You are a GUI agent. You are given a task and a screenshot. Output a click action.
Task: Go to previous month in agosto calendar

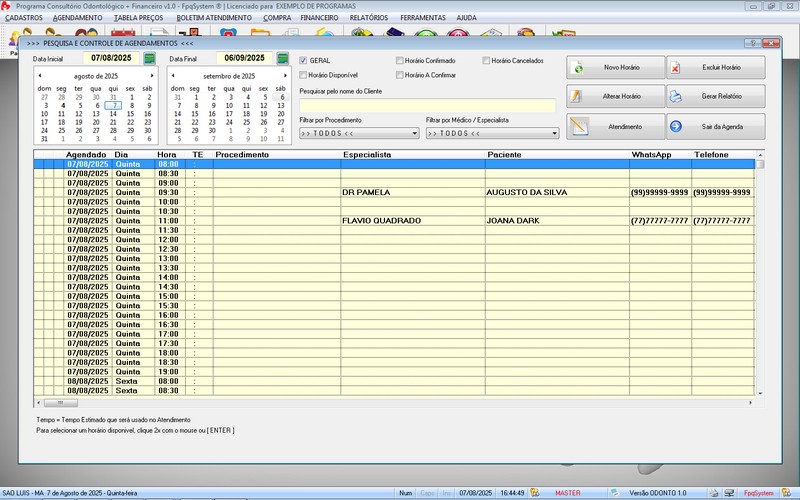pyautogui.click(x=40, y=76)
